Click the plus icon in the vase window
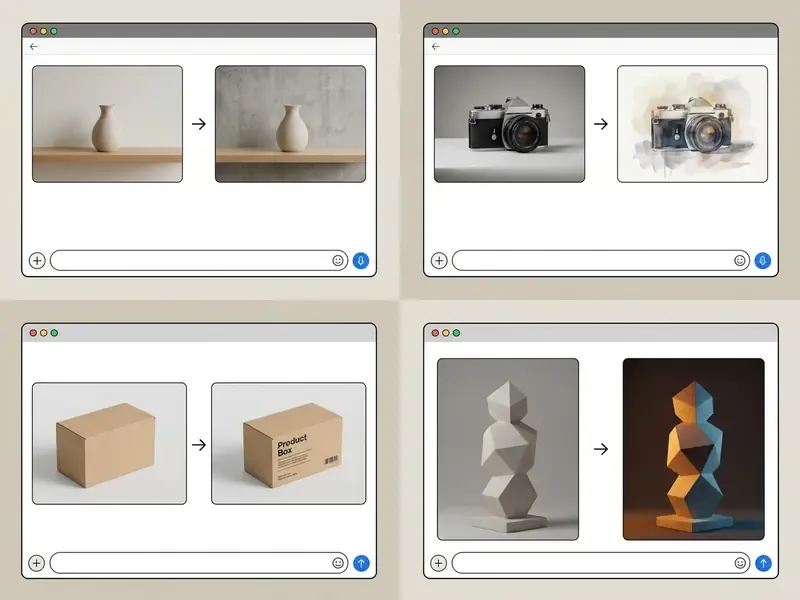 [x=37, y=261]
